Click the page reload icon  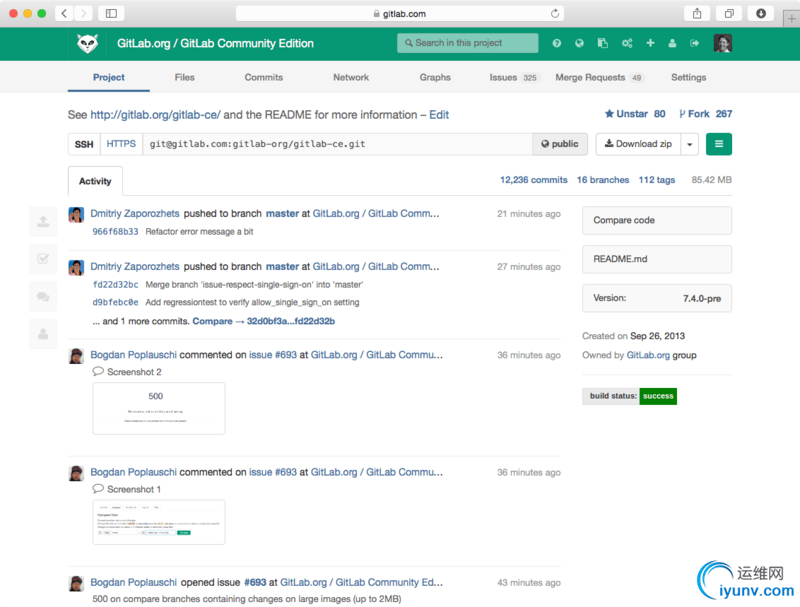555,14
